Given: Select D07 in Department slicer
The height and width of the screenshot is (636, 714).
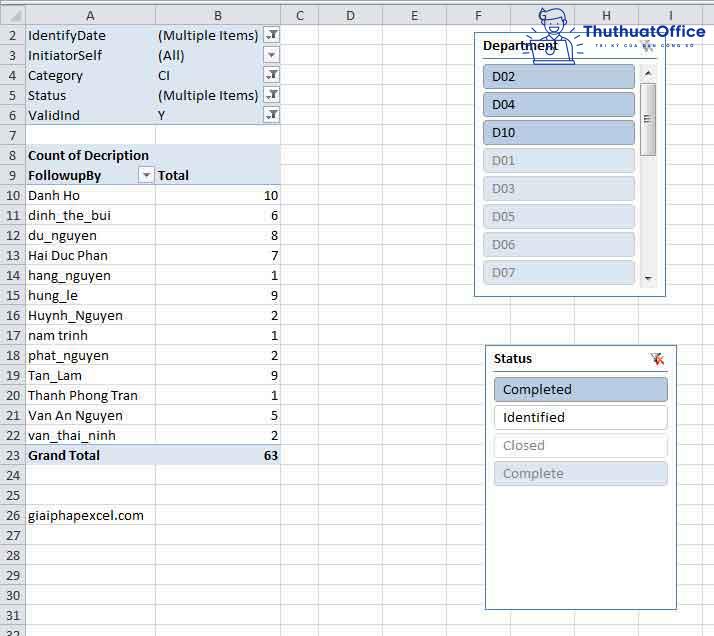Looking at the screenshot, I should [559, 273].
